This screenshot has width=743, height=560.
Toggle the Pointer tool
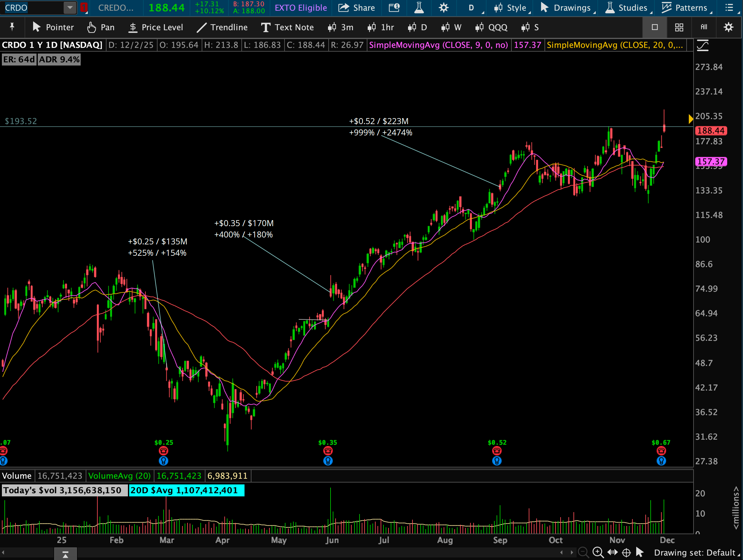pos(53,27)
